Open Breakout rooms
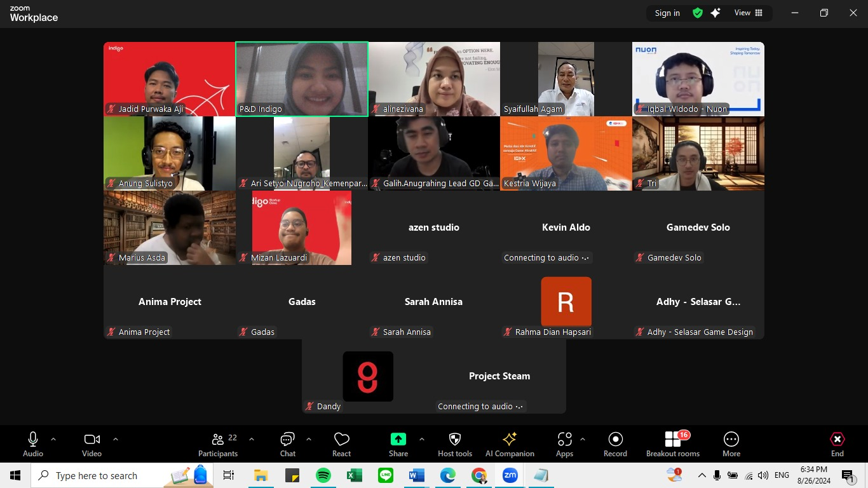Image resolution: width=868 pixels, height=488 pixels. (673, 444)
